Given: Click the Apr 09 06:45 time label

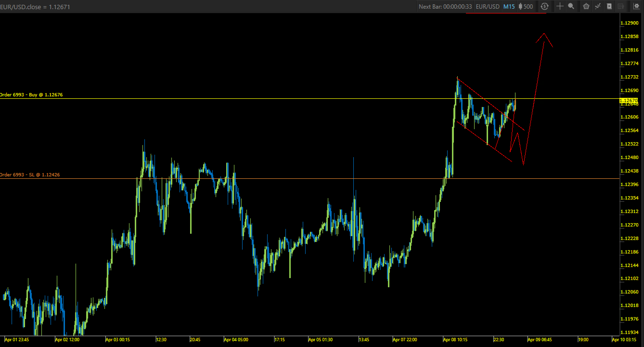Looking at the screenshot, I should [540, 340].
